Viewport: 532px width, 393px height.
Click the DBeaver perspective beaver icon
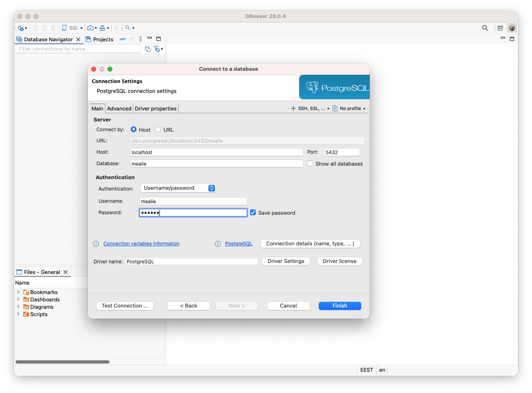512,28
